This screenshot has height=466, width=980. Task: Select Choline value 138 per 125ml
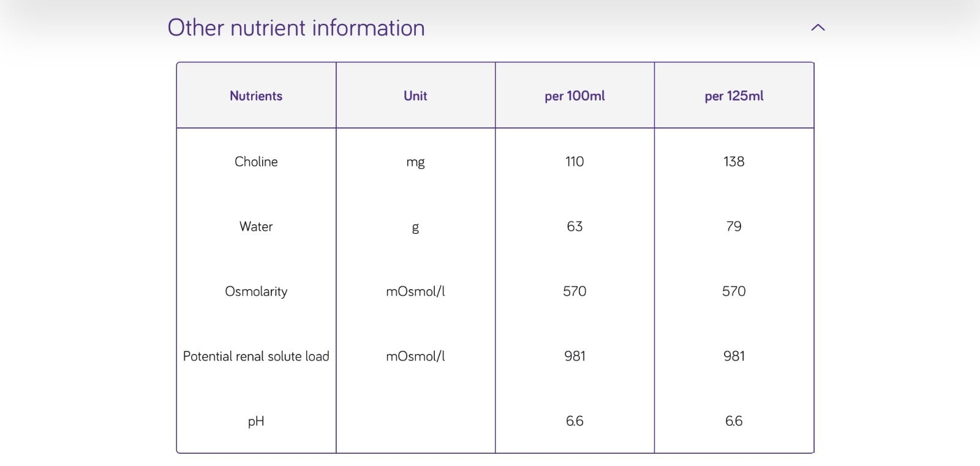pyautogui.click(x=734, y=162)
